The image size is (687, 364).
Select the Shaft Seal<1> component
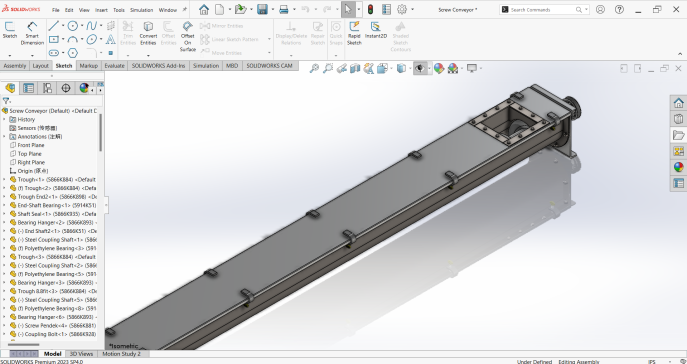click(57, 214)
